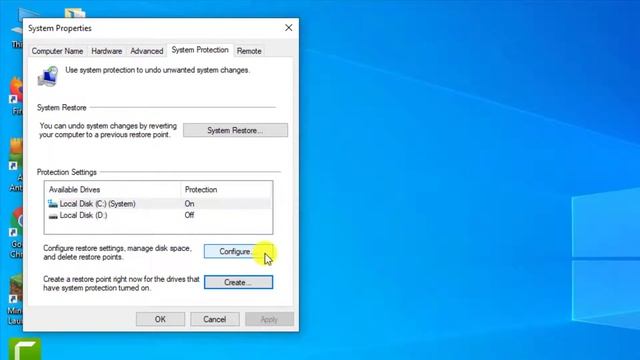
Task: Click the 'Use system protection to undo' text
Action: point(158,70)
